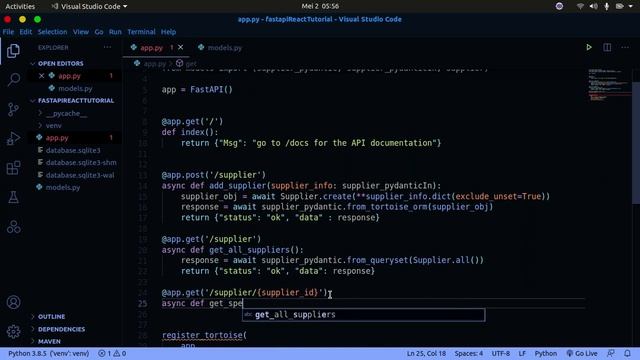The width and height of the screenshot is (640, 360).
Task: Collapse the FASTAPIREACTTUTORIAL folder section
Action: 76,100
